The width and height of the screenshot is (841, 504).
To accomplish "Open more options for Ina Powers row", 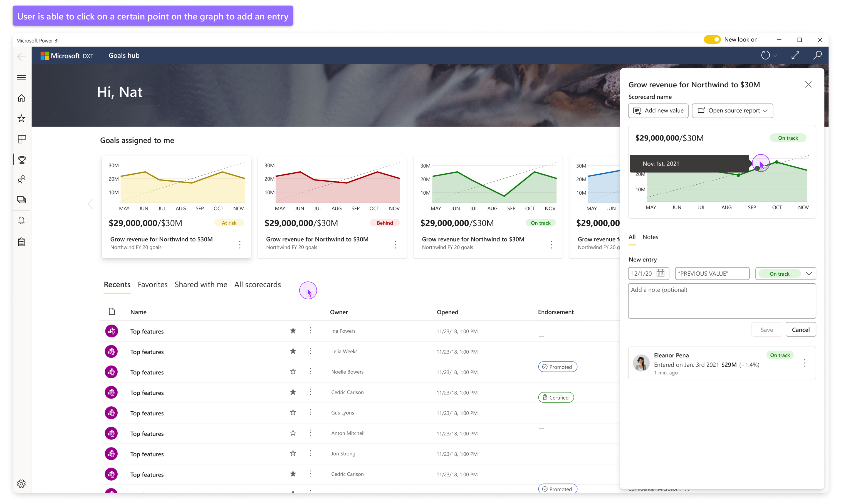I will (x=310, y=330).
